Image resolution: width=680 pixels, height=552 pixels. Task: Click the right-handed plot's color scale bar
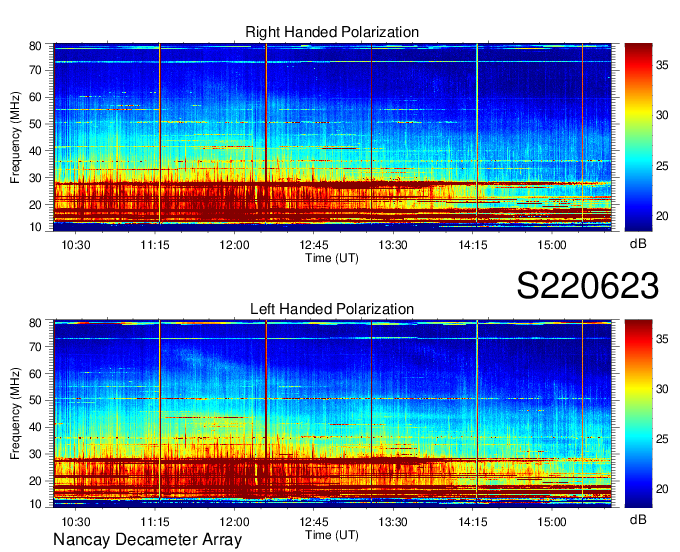638,137
